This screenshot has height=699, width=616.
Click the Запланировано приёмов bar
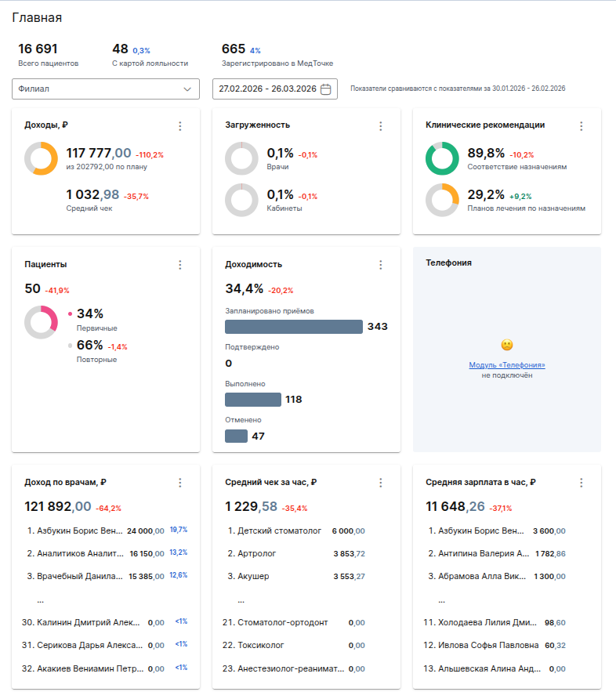pyautogui.click(x=293, y=327)
